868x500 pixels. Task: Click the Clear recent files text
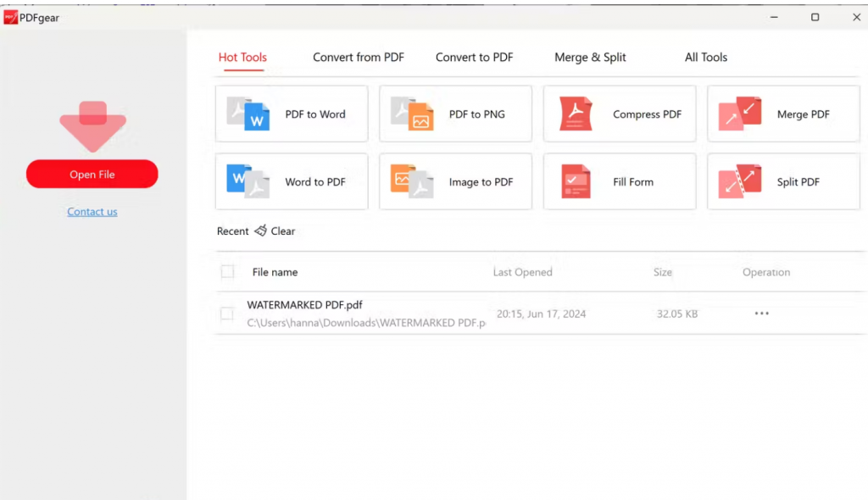[x=283, y=231]
